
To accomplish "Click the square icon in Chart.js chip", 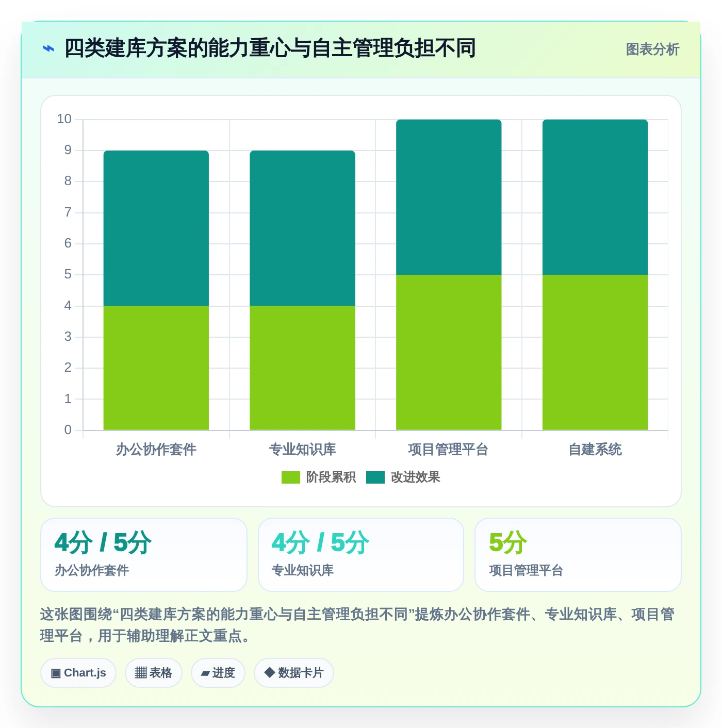I will (56, 673).
